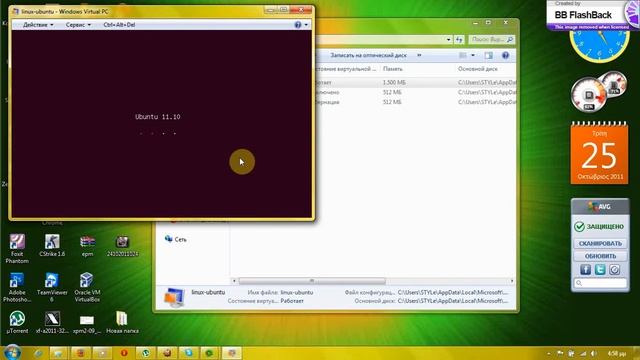Open the Действие menu in Virtual PC

coord(38,25)
